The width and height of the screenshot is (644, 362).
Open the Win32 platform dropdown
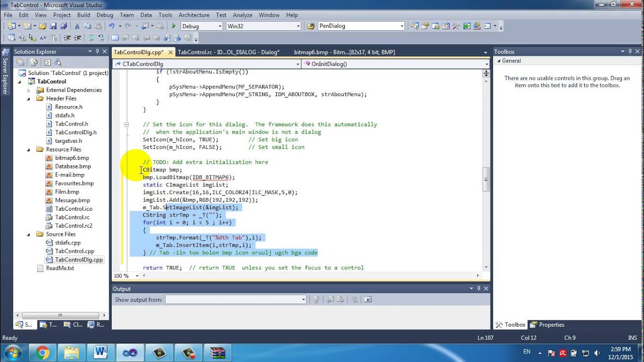pos(298,26)
